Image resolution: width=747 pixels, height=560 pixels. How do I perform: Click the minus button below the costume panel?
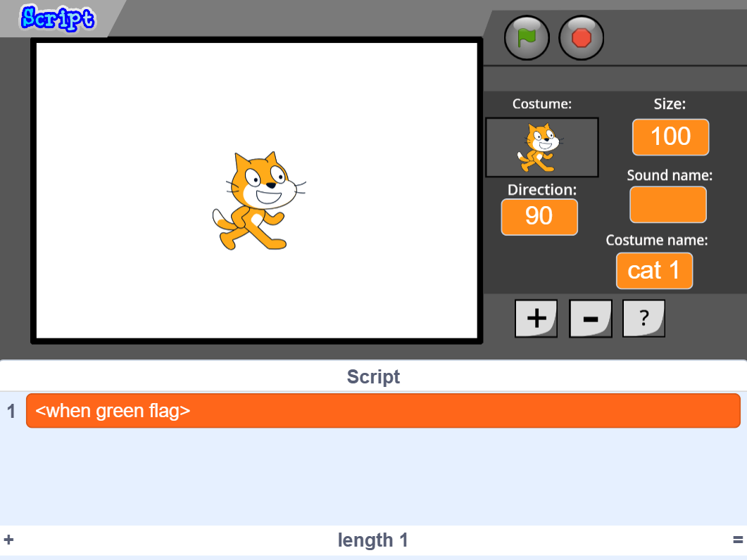[x=590, y=319]
